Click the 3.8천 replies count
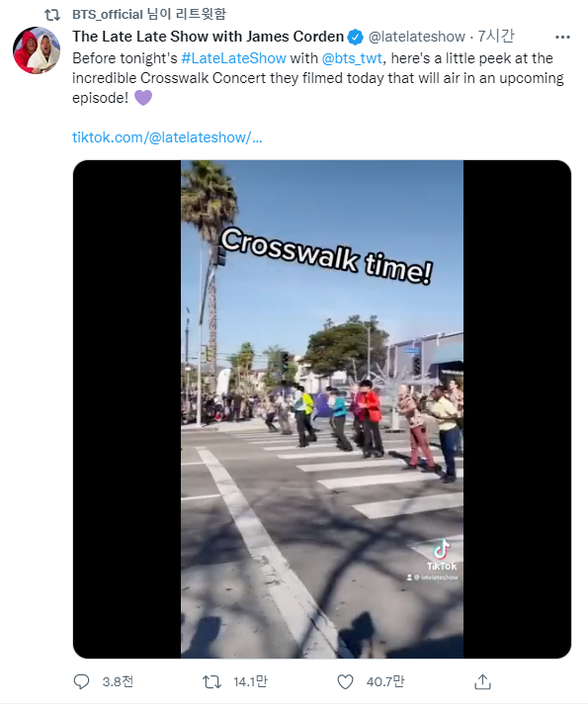Image resolution: width=588 pixels, height=709 pixels. click(x=118, y=681)
